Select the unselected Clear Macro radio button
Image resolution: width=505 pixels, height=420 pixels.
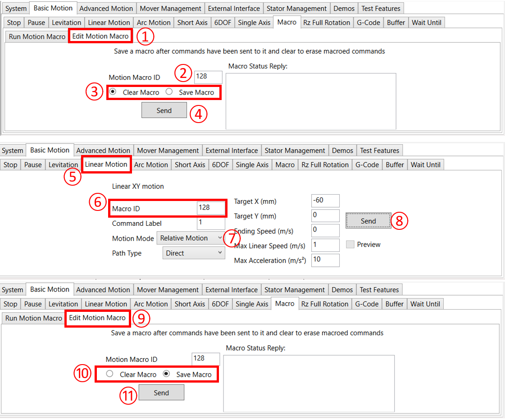(109, 374)
